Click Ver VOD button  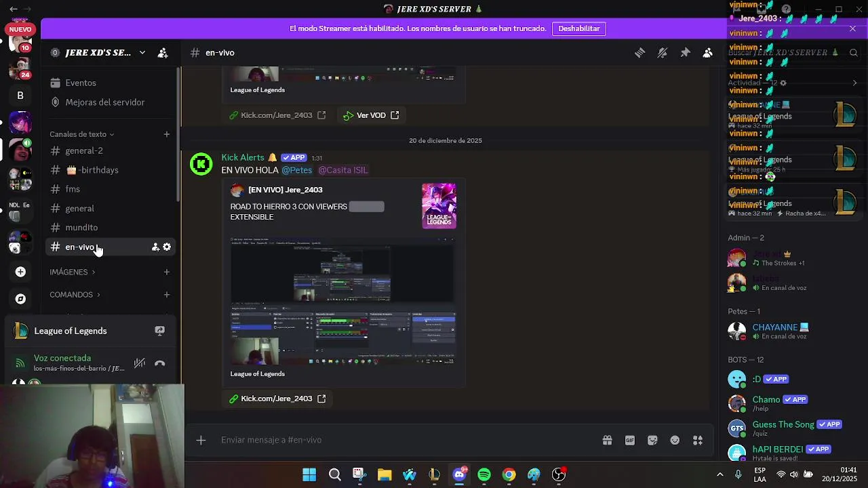371,115
